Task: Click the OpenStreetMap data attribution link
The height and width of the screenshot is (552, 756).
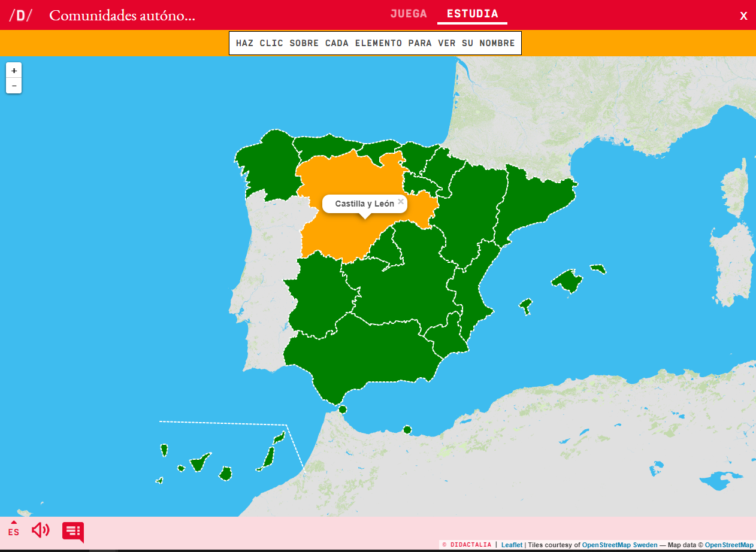Action: [728, 545]
